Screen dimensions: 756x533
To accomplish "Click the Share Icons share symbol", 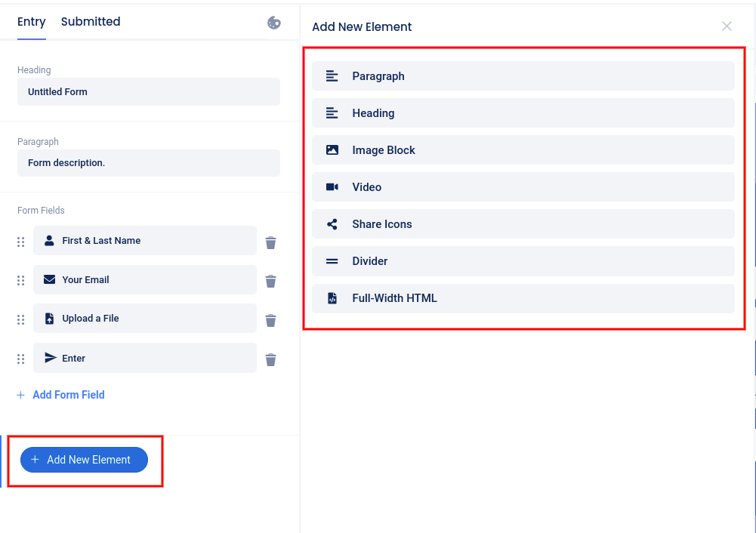I will pyautogui.click(x=332, y=224).
